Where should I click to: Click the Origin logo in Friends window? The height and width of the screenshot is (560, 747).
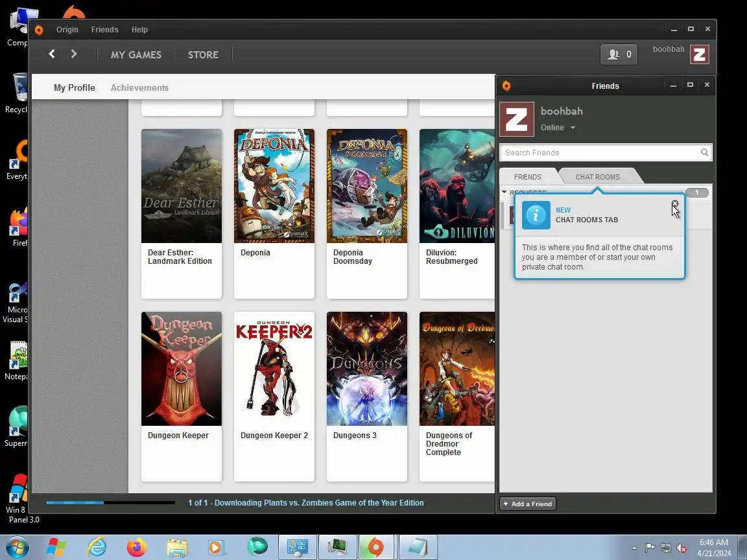click(506, 86)
